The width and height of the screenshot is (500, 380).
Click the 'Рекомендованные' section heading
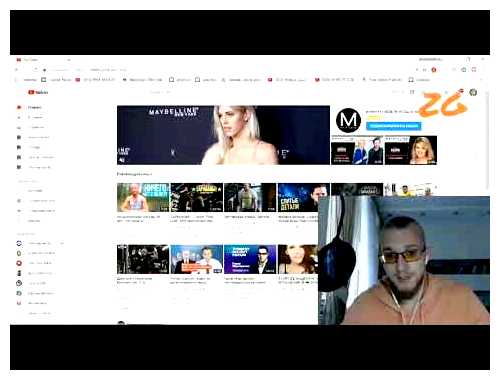click(134, 174)
